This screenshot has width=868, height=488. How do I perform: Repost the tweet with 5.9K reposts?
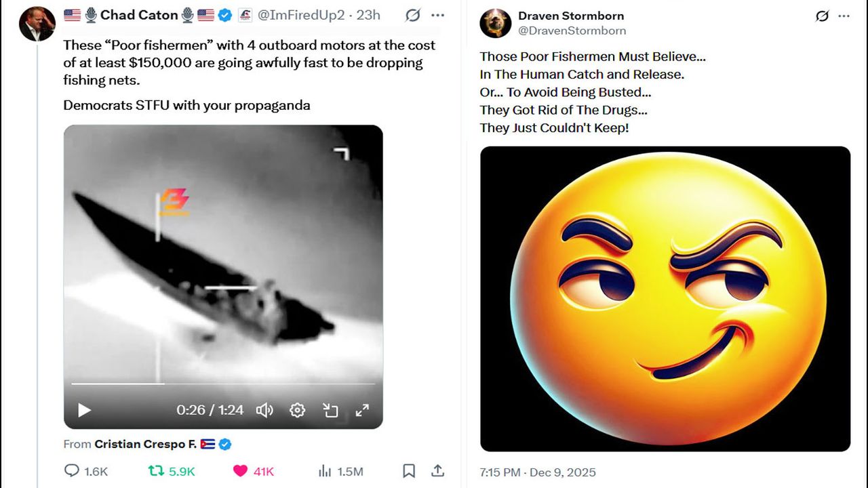tap(156, 471)
